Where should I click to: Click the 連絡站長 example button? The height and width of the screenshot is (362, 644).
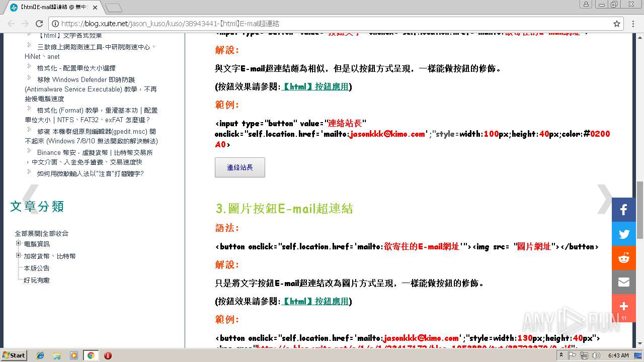coord(240,167)
